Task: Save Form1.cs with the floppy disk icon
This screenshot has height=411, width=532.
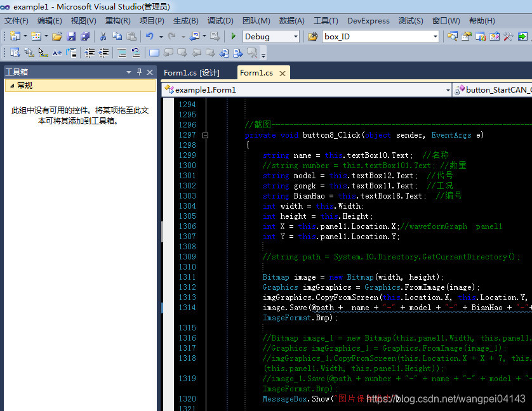Action: click(x=71, y=36)
